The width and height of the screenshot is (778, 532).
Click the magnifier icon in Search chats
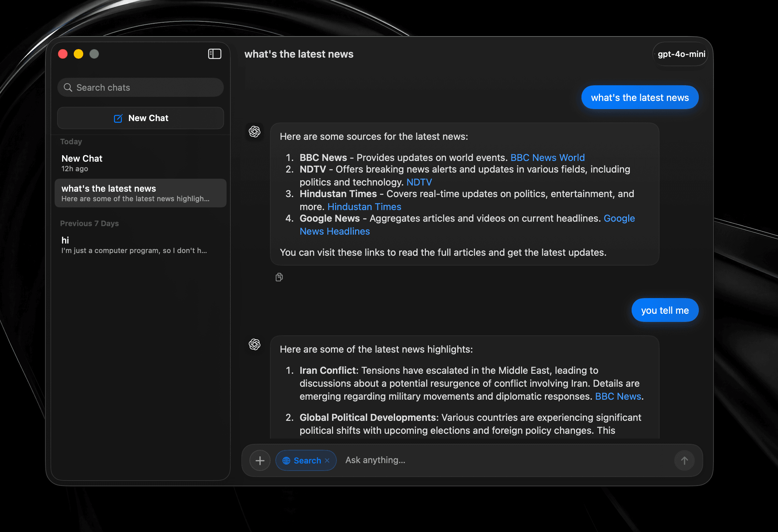[68, 88]
